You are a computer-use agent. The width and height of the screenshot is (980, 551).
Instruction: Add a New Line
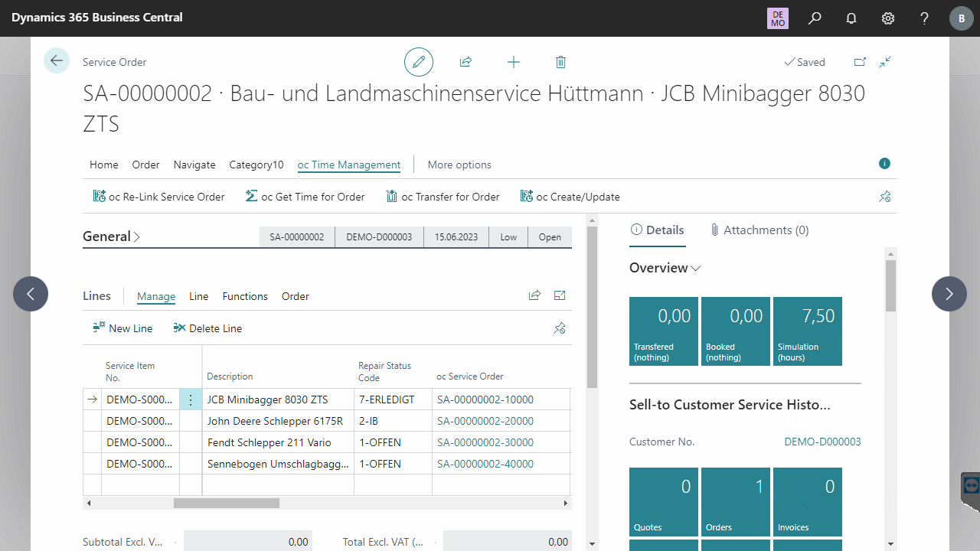[x=122, y=328]
